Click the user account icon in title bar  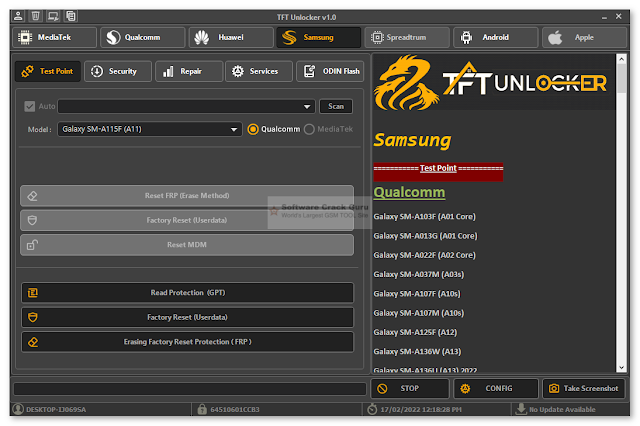click(x=18, y=16)
